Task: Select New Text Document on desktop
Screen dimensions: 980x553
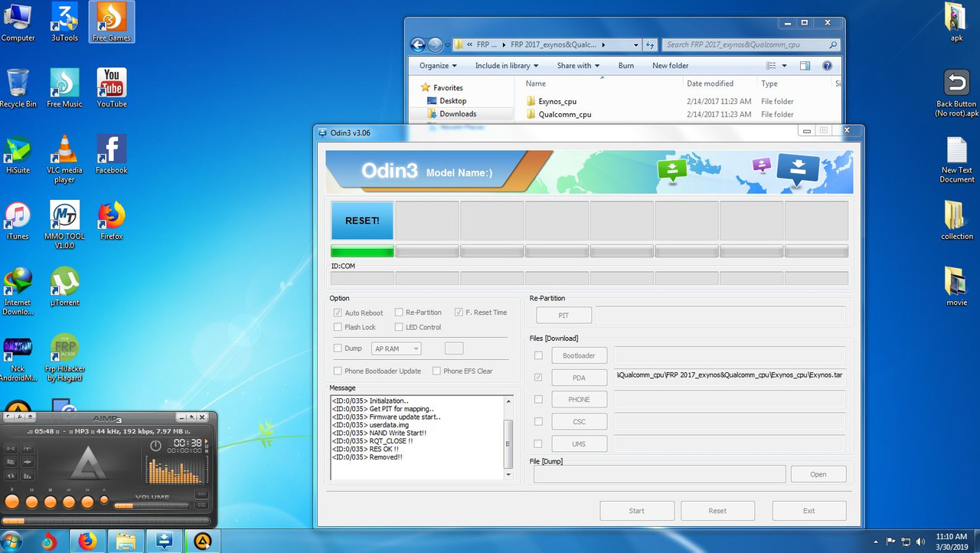Action: click(x=956, y=159)
